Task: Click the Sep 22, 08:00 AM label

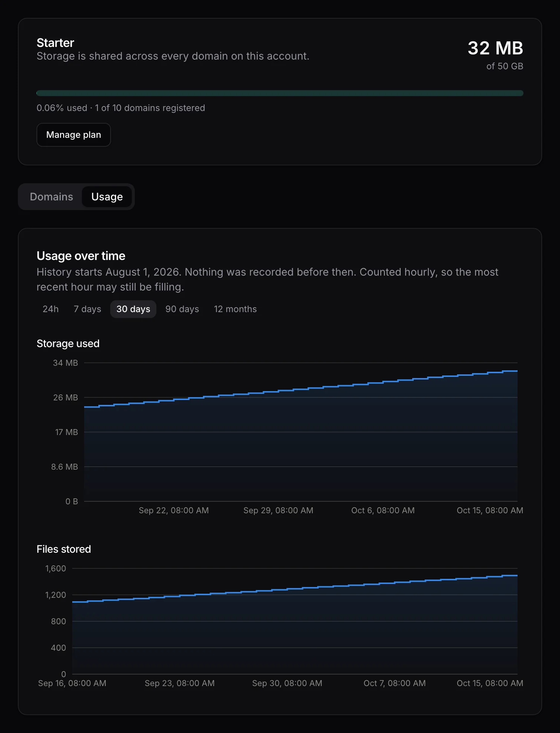Action: 174,510
